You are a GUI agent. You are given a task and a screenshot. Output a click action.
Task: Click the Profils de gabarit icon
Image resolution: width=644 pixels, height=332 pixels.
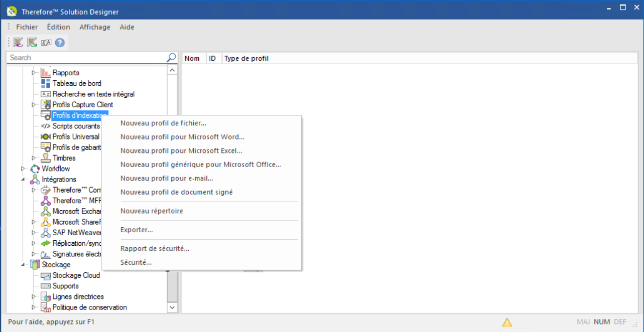46,147
